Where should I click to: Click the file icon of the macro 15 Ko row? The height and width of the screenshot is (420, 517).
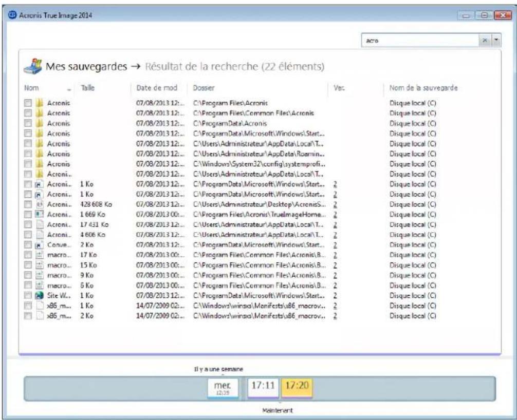pos(39,265)
